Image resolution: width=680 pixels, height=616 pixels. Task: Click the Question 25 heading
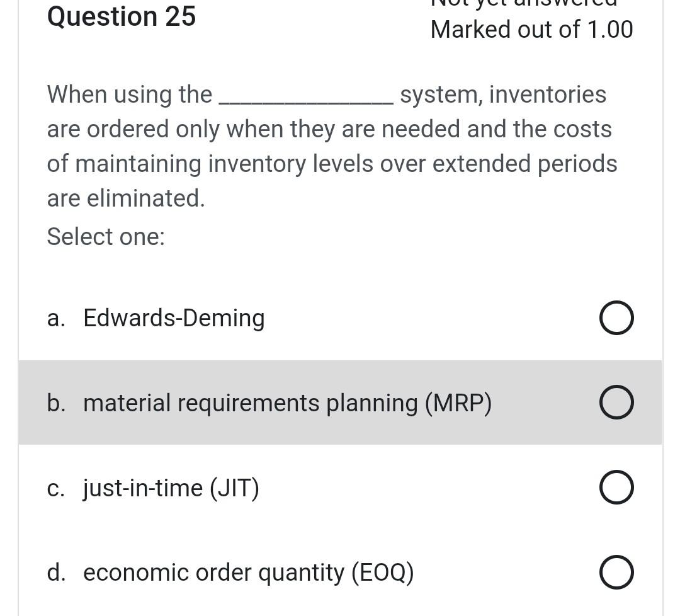tap(121, 17)
